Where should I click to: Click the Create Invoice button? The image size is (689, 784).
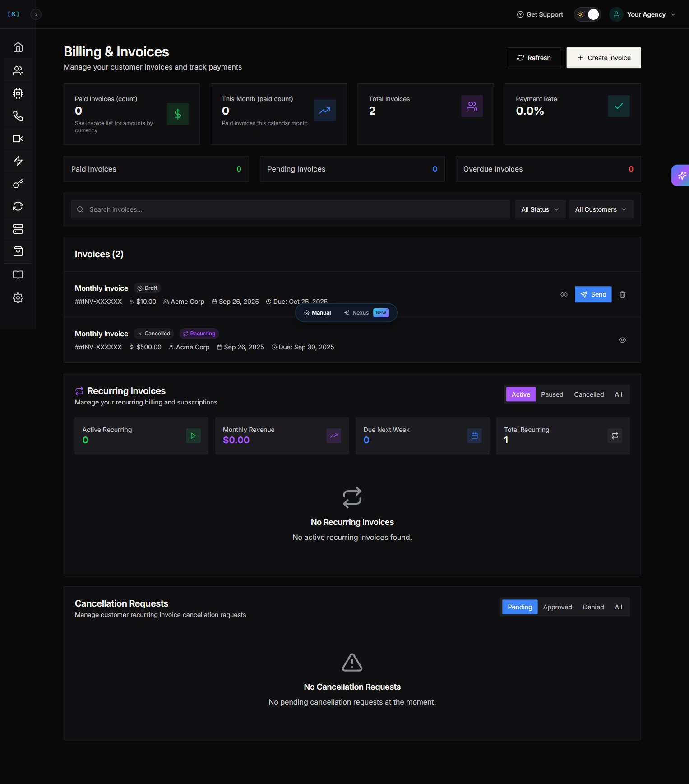[604, 58]
